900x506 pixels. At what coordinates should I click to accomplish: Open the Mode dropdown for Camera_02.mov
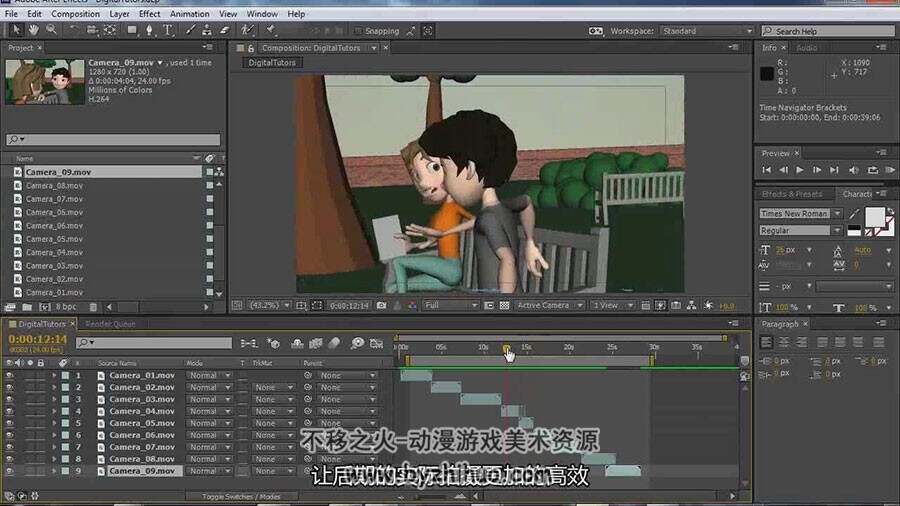(x=209, y=387)
